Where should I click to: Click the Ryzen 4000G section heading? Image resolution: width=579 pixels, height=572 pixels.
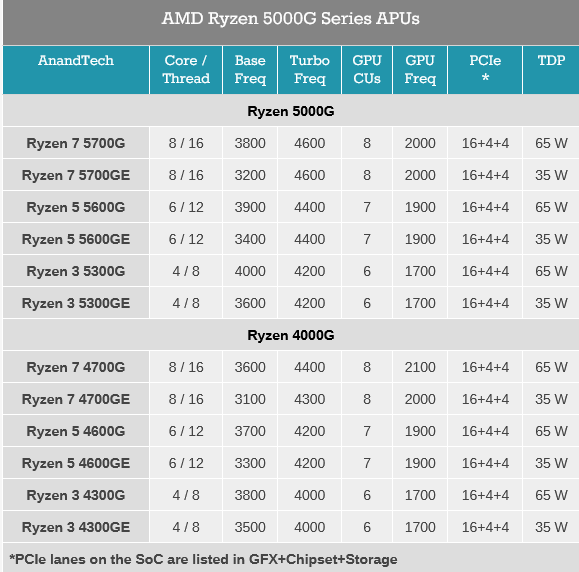[291, 335]
